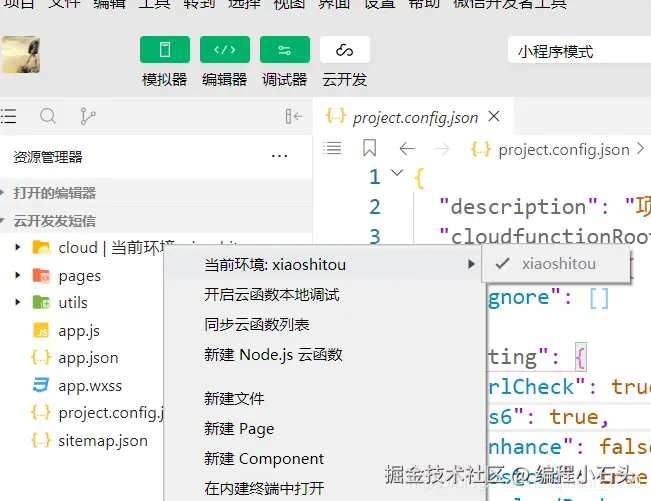Click the "description" key on line 2

(518, 207)
